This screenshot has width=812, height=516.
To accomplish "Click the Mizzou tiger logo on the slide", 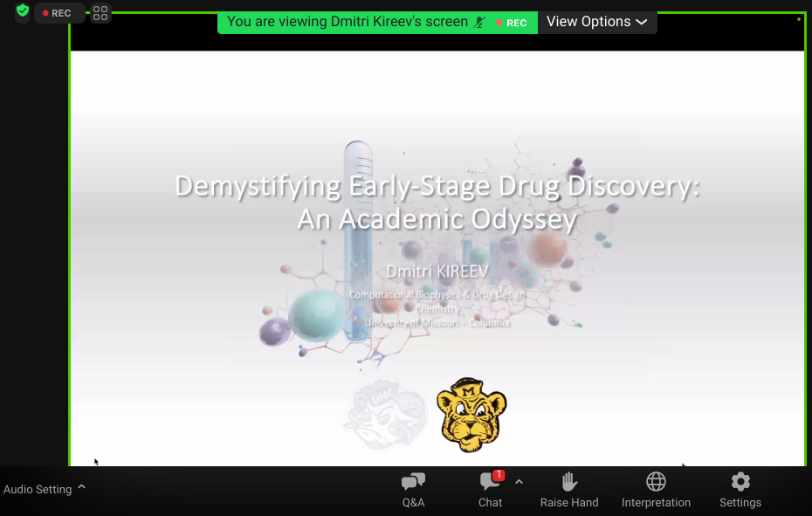I will (x=471, y=414).
